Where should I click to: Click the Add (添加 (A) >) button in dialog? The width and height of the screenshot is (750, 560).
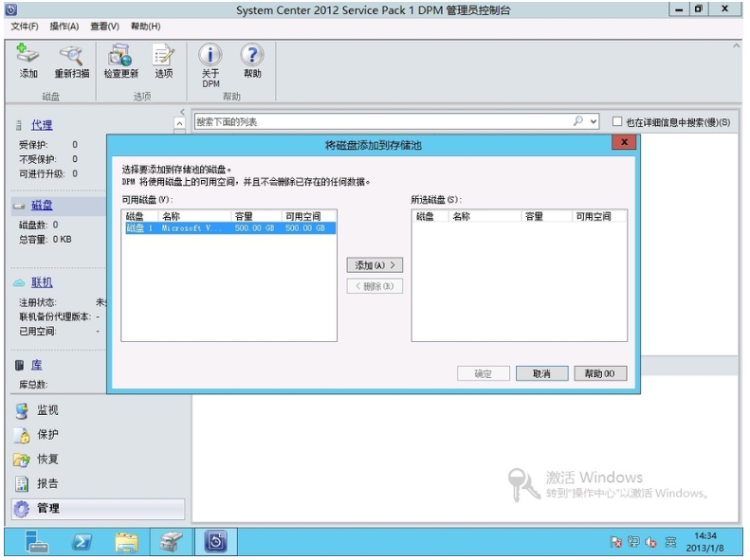(375, 265)
